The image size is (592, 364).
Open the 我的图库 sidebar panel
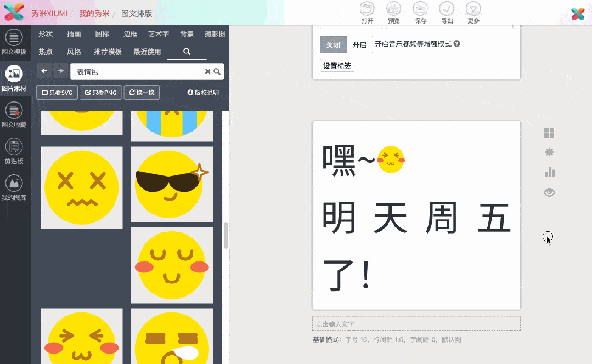tap(14, 188)
